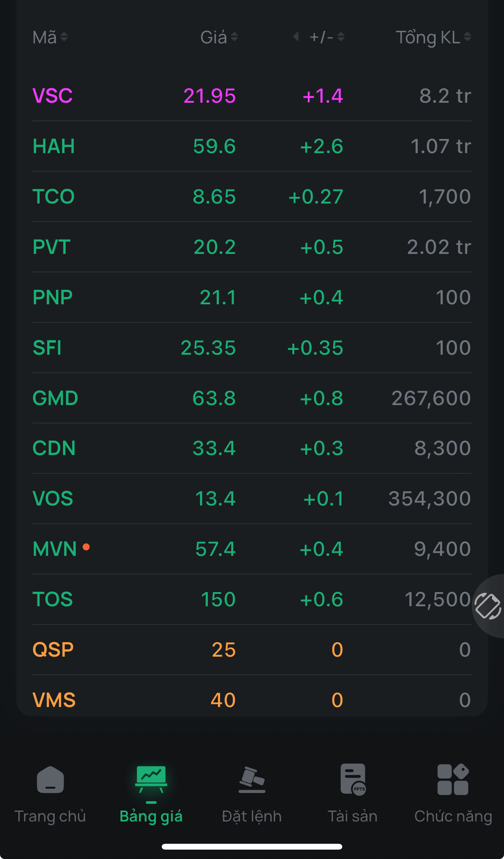This screenshot has height=859, width=504.
Task: Switch to the Tài sản tab label
Action: pos(353,816)
